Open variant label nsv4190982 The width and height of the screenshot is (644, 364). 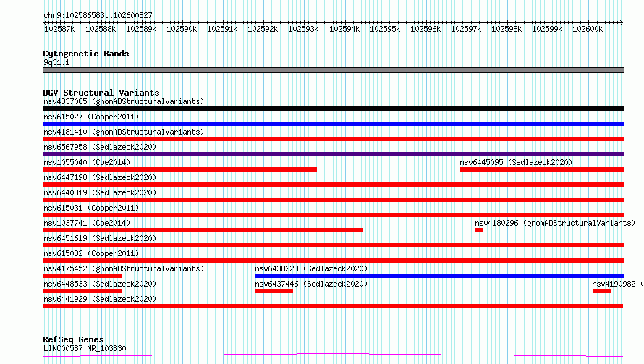614,284
